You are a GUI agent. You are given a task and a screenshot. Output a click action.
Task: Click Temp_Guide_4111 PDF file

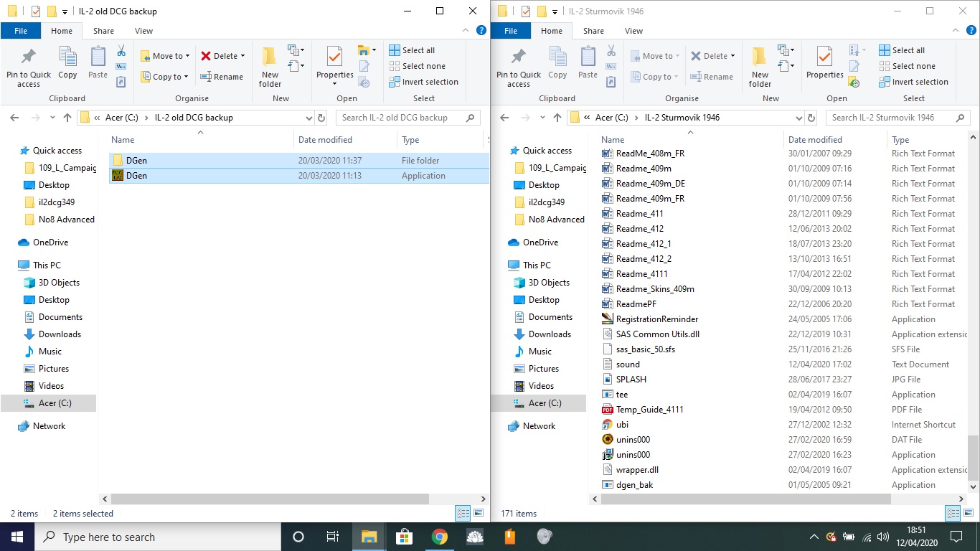click(649, 410)
